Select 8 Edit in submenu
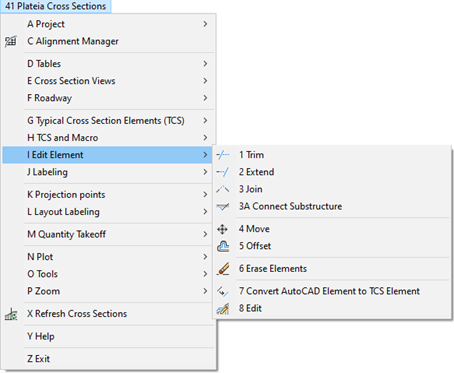 coord(332,309)
